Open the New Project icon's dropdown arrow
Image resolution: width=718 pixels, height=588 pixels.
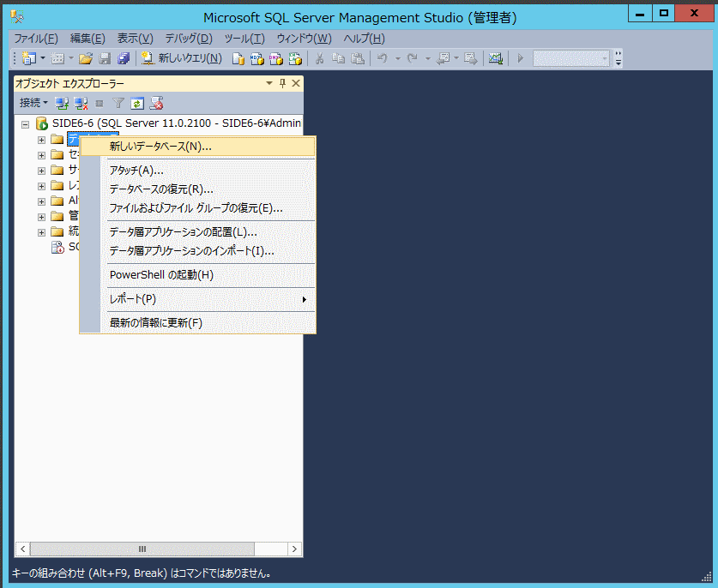coord(43,58)
